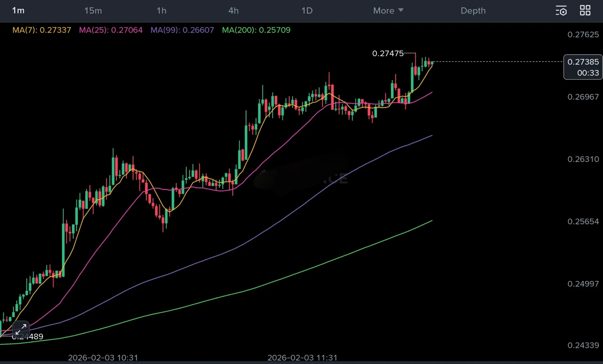This screenshot has height=364, width=603.
Task: Click the MA(7) indicator label
Action: pyautogui.click(x=42, y=30)
